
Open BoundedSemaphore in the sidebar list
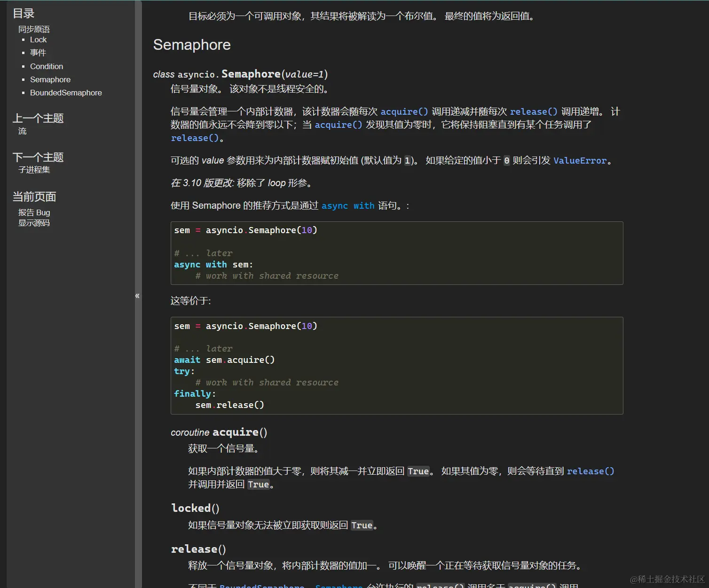click(66, 93)
